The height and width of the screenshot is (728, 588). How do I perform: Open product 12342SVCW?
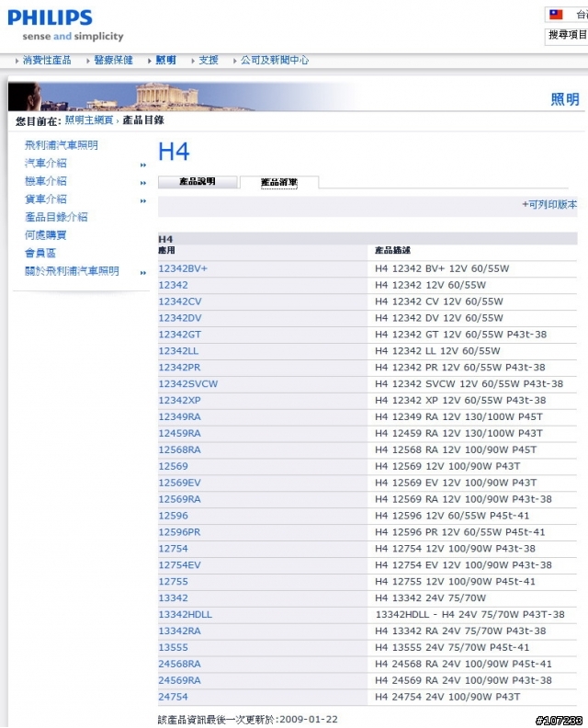pyautogui.click(x=188, y=384)
